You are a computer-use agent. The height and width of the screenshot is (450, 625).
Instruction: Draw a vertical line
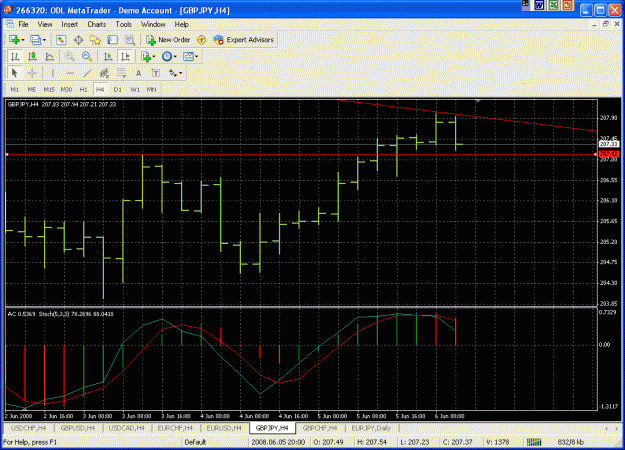click(52, 73)
